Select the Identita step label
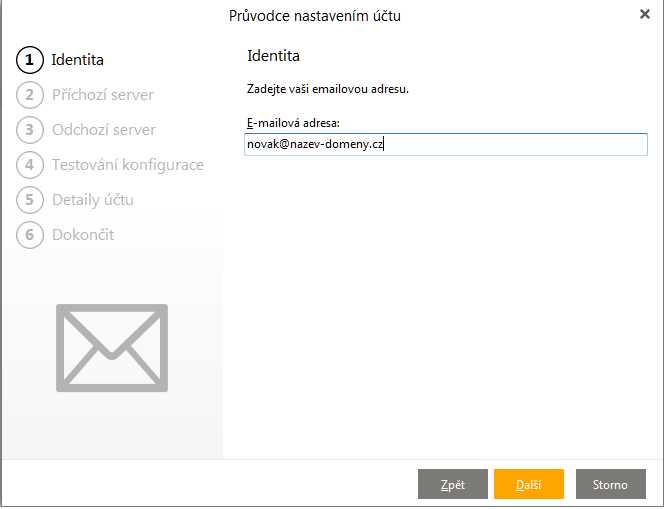The image size is (665, 509). click(x=78, y=60)
